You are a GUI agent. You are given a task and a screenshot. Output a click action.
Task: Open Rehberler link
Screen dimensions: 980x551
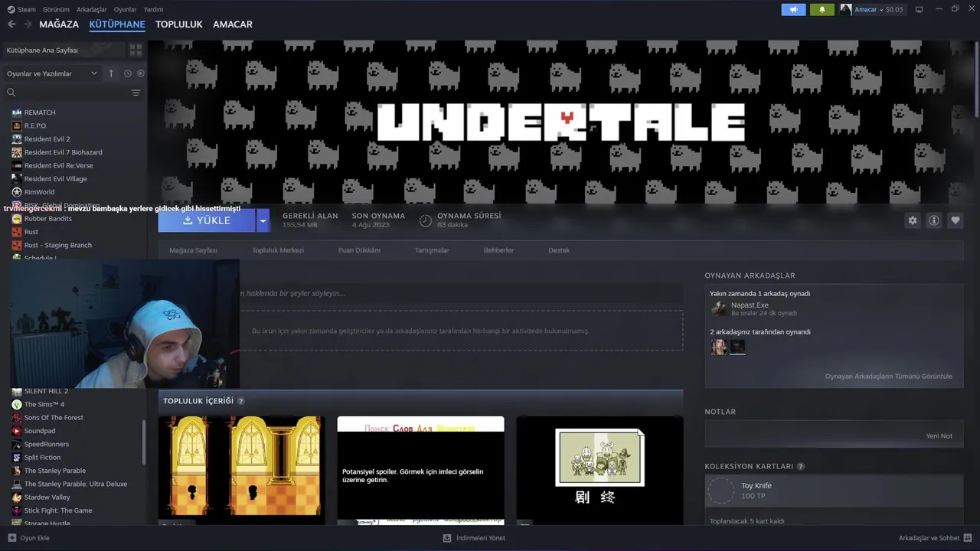[x=498, y=250]
